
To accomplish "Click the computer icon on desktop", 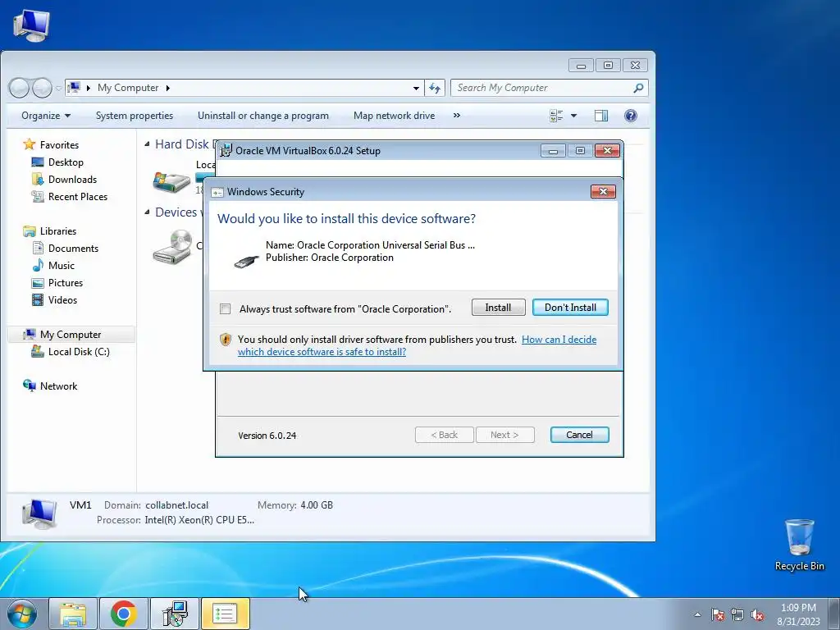I will 32,25.
